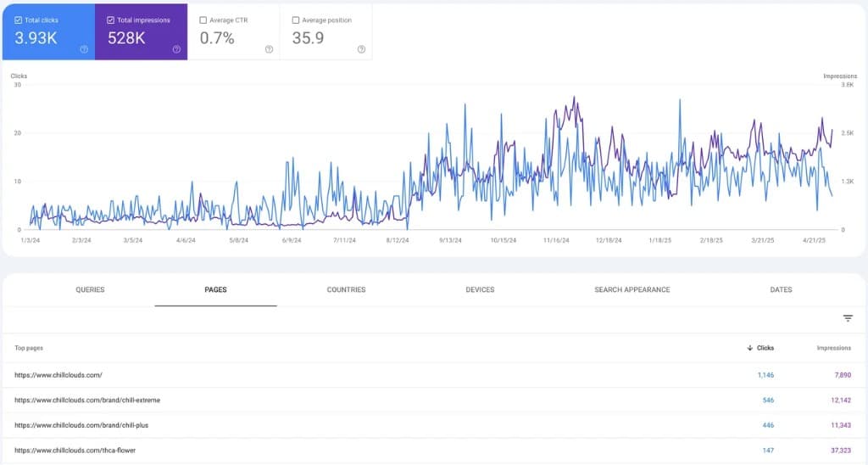Open the brand/chill-extreme page row

(434, 401)
